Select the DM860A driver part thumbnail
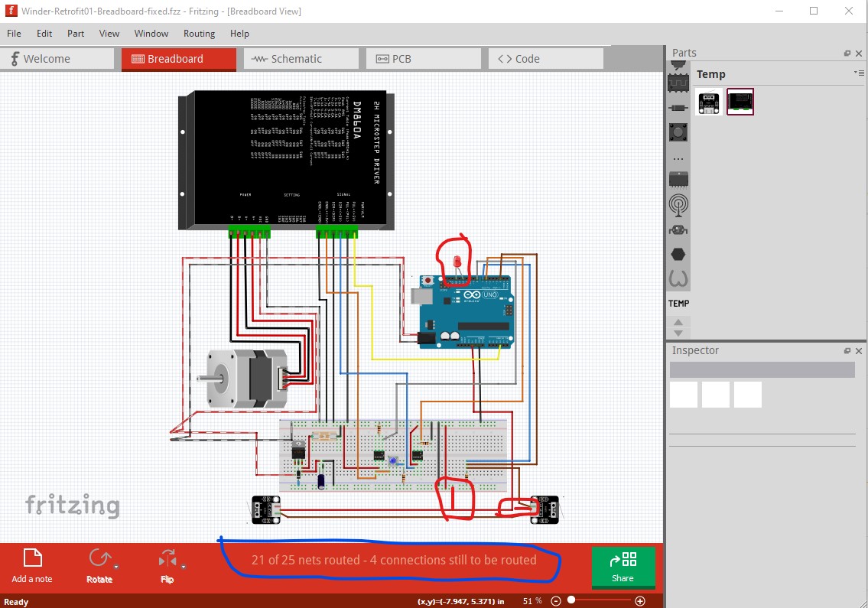868x608 pixels. [740, 102]
